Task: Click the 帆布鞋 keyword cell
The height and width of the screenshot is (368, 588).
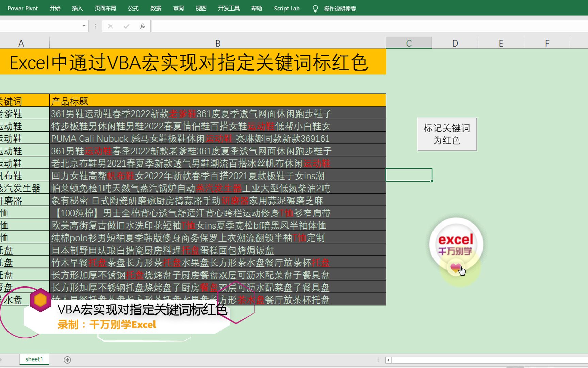Action: coord(24,175)
